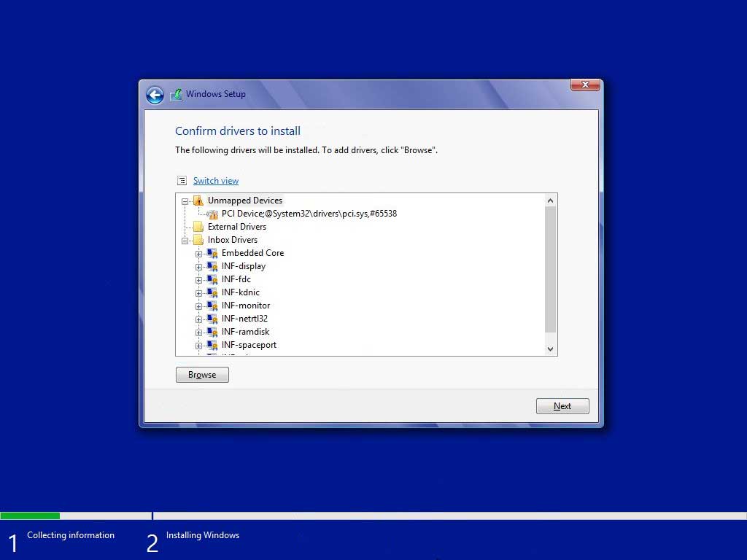Select the Embedded Core label
The image size is (747, 560).
point(252,253)
